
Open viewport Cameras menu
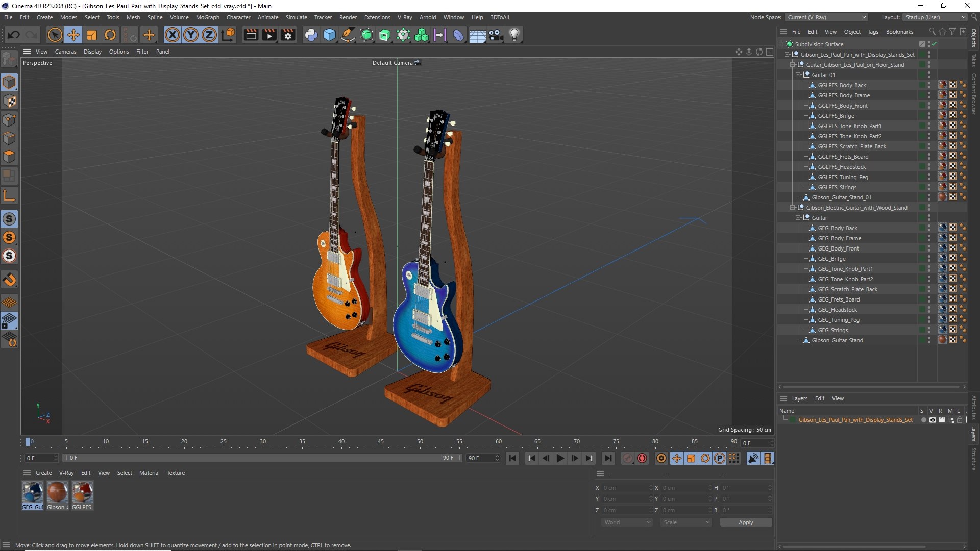click(65, 52)
